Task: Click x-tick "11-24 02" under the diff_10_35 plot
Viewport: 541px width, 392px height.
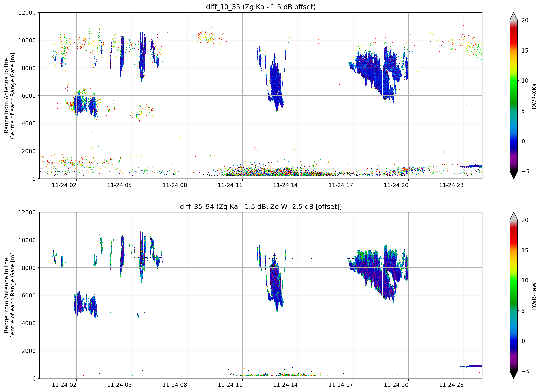Action: 64,185
